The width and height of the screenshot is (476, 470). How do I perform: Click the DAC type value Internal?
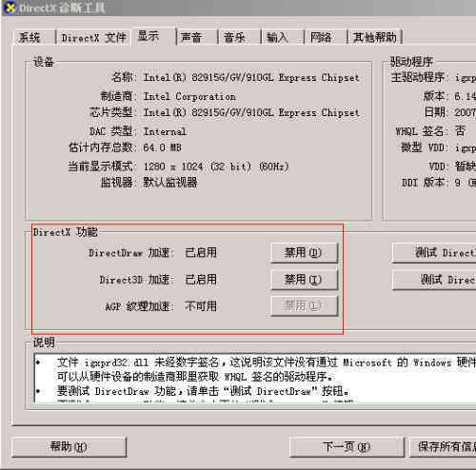[x=165, y=131]
